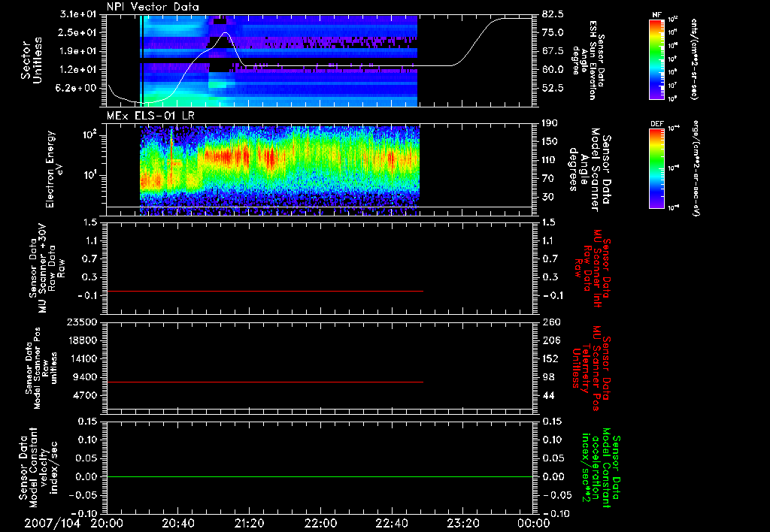The height and width of the screenshot is (532, 770).
Task: Click the '22:00' time axis tick label
Action: [320, 524]
